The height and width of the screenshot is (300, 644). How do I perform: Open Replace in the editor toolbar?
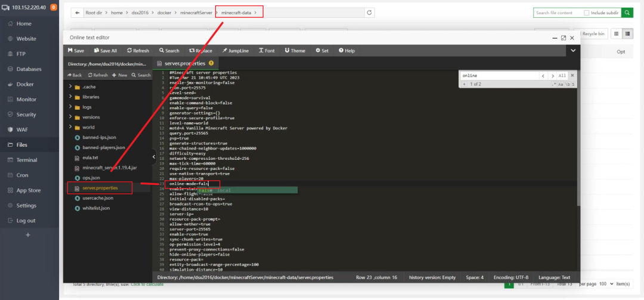[200, 51]
